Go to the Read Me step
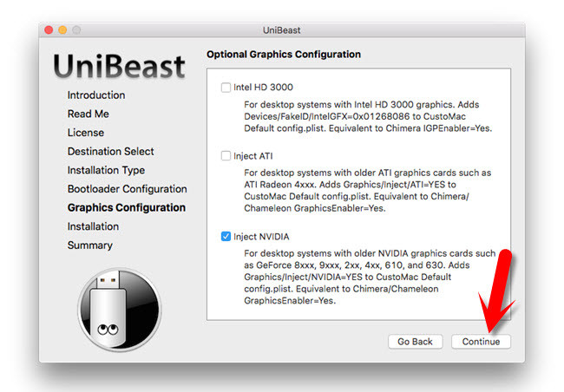The width and height of the screenshot is (564, 392). point(88,114)
